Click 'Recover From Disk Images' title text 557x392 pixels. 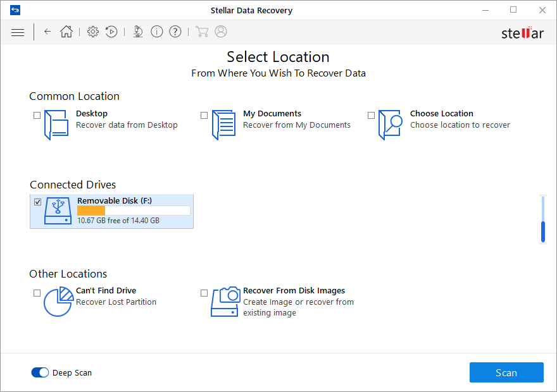pos(294,291)
